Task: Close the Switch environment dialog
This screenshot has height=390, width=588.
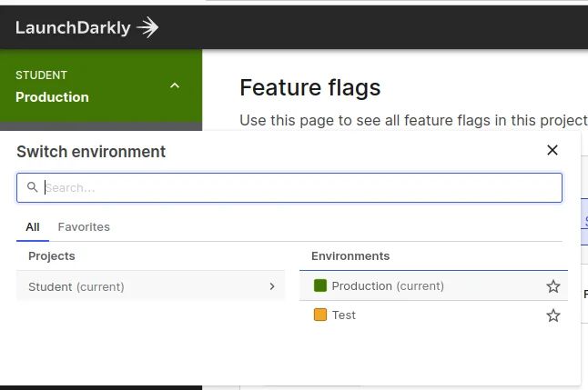Action: 552,150
